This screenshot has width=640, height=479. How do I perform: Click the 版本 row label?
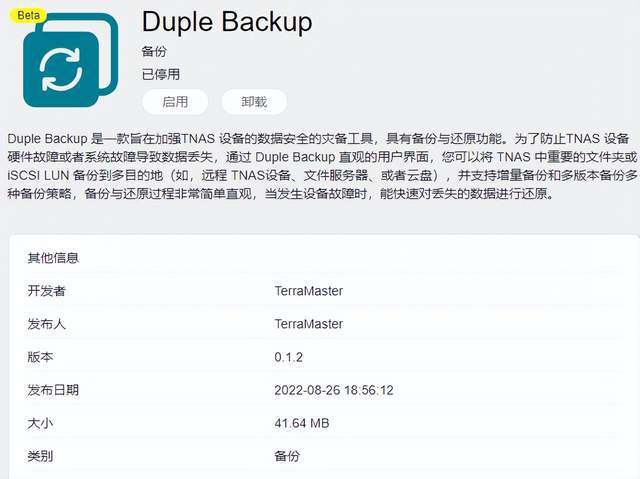tap(40, 357)
